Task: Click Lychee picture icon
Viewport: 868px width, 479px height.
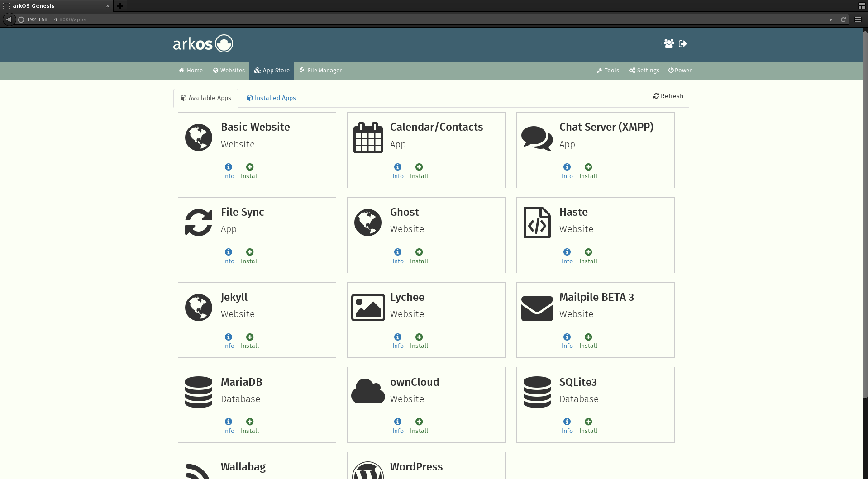Action: [x=368, y=308]
